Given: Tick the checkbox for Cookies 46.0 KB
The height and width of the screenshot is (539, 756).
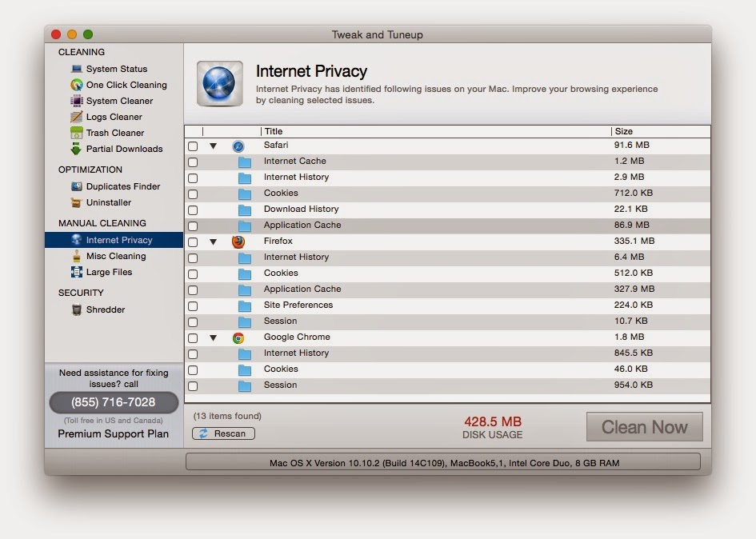Looking at the screenshot, I should point(193,369).
